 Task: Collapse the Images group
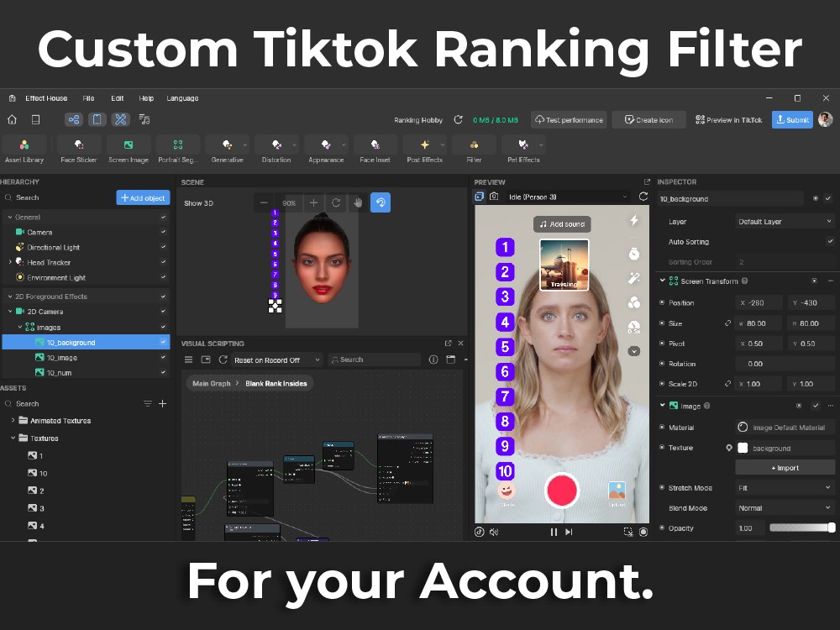tap(20, 327)
